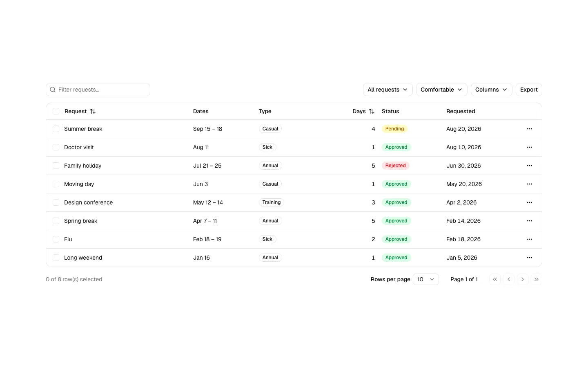Click the Design conference request name
588x368 pixels.
coord(88,202)
